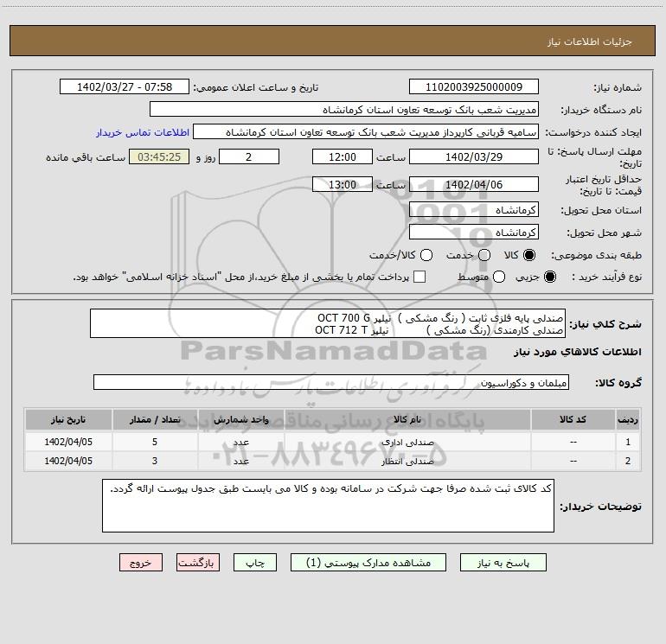Image resolution: width=666 pixels, height=644 pixels.
Task: Click the validity hour field 13:00
Action: point(343,184)
